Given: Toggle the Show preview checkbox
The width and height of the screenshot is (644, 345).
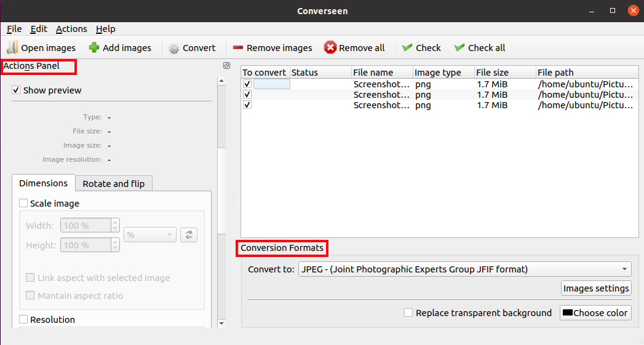Looking at the screenshot, I should tap(16, 90).
